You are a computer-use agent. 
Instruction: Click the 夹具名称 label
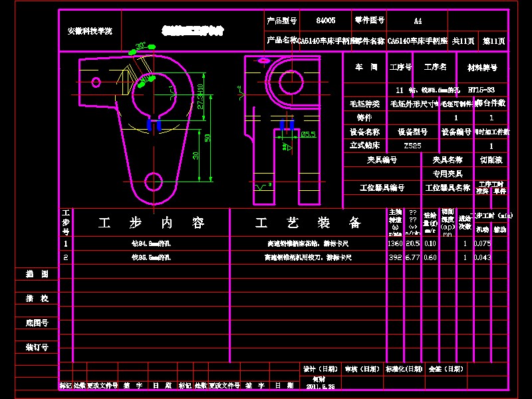(448, 160)
